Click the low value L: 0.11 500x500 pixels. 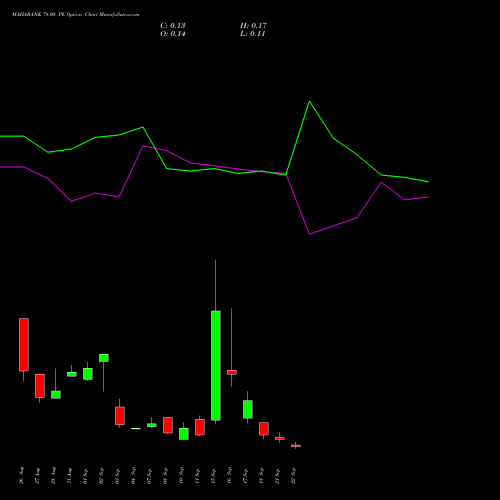253,34
